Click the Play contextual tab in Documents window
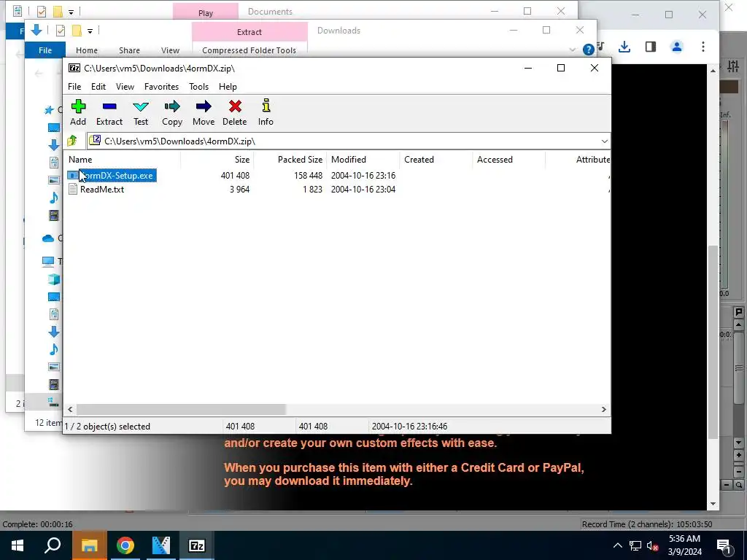747x560 pixels. (x=206, y=12)
